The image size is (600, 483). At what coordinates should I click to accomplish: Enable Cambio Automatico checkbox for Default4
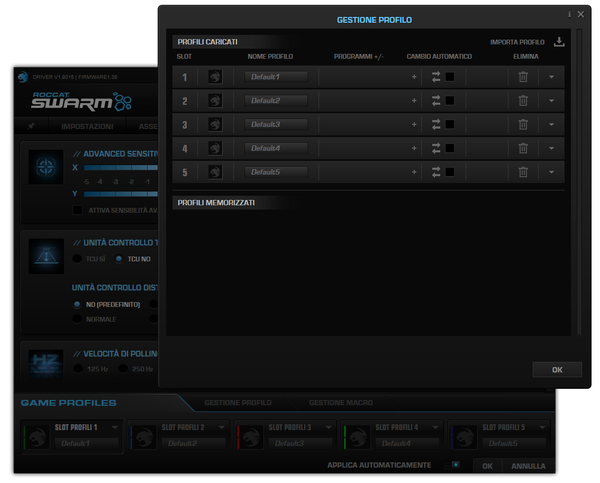pos(450,148)
